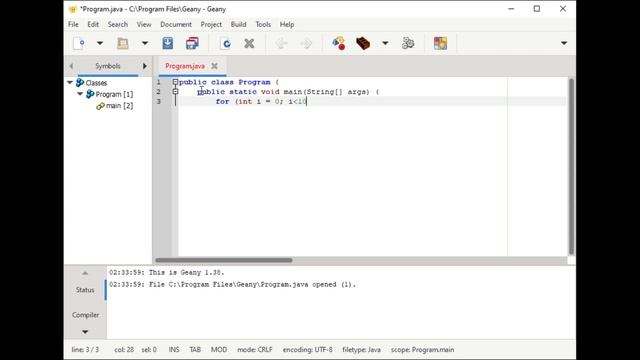Click the Open file toolbar icon
This screenshot has width=640, height=360.
click(x=122, y=43)
